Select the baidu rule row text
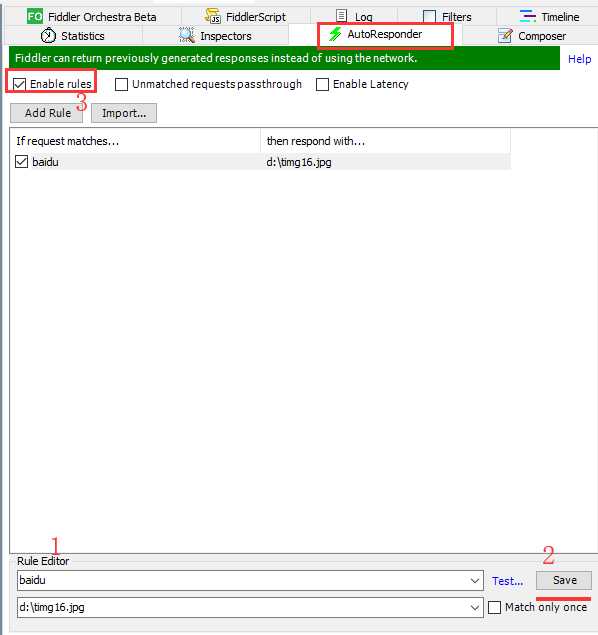Viewport: 598px width, 635px height. [45, 162]
